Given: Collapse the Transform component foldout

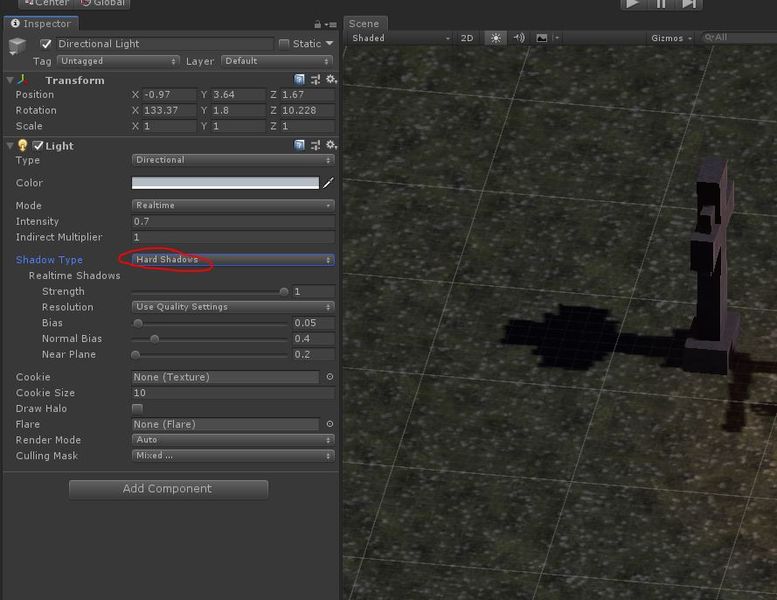Looking at the screenshot, I should coord(10,80).
